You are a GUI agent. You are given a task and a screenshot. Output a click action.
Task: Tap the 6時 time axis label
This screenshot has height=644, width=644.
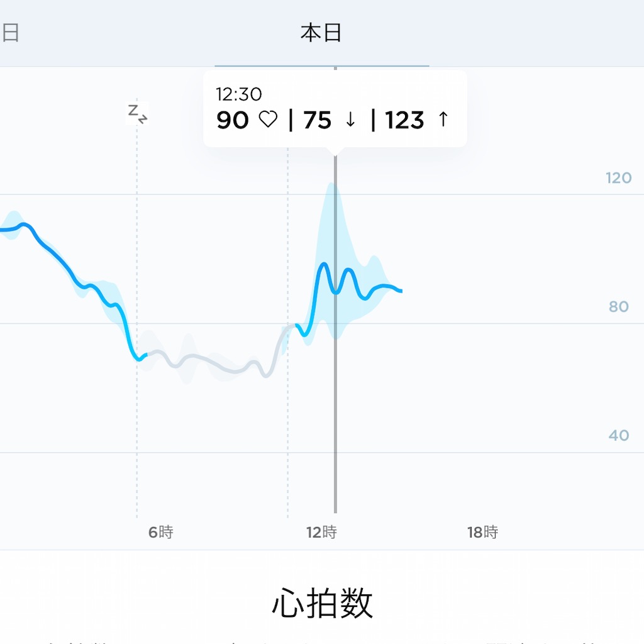pyautogui.click(x=160, y=532)
